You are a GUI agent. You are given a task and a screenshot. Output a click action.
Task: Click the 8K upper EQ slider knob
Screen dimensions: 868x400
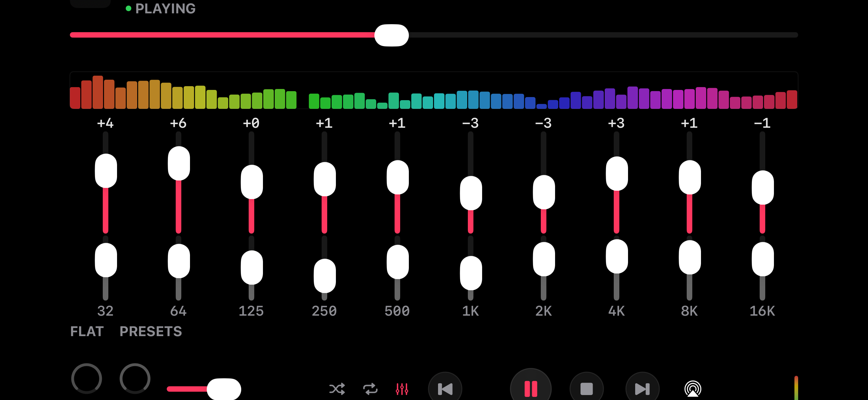click(x=689, y=177)
